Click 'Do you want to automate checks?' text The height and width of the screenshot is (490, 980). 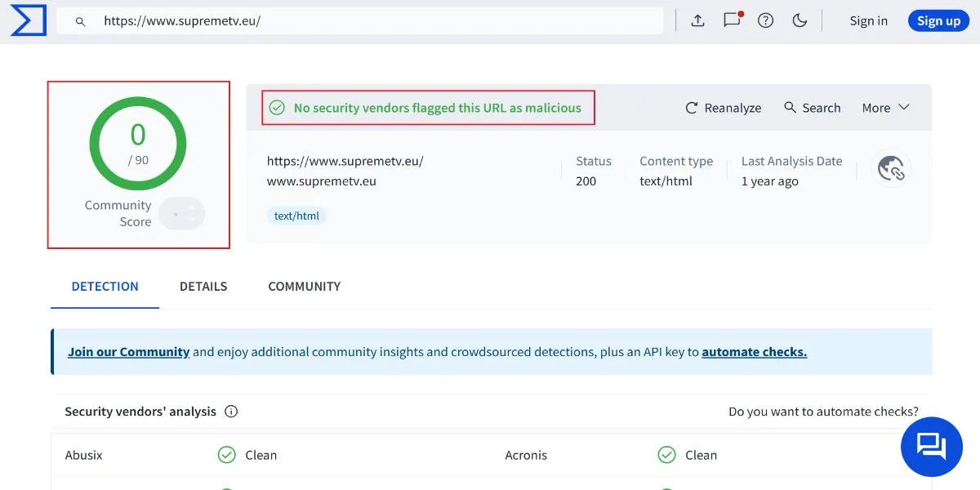tap(823, 412)
